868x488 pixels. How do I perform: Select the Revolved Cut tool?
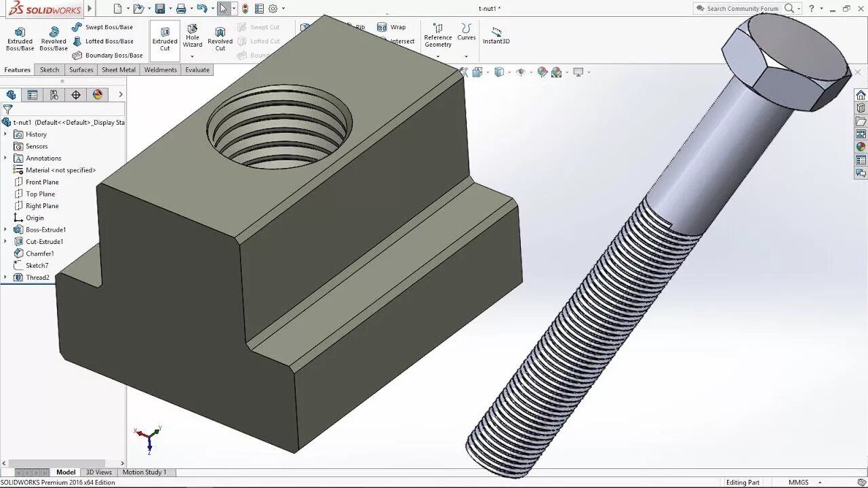(220, 39)
